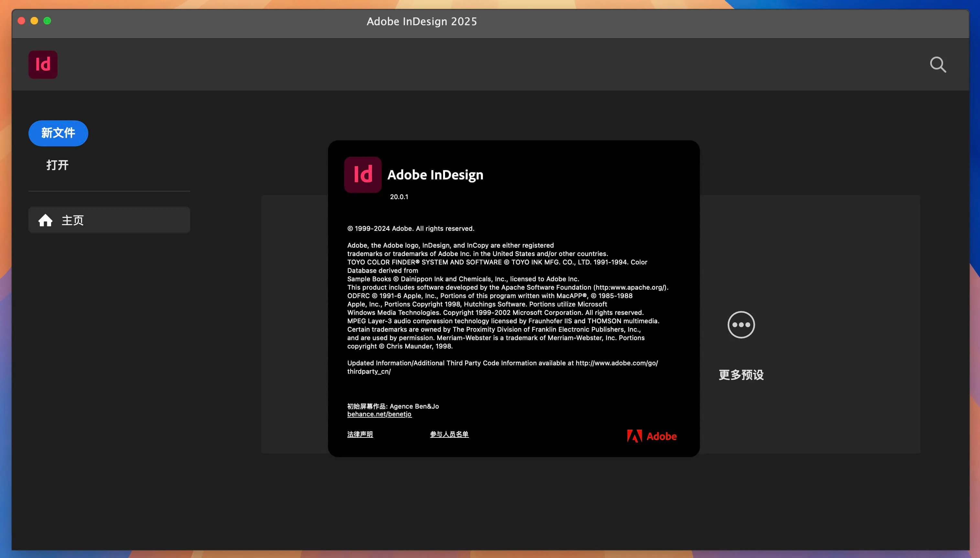
Task: Maximize window with the green button
Action: [x=47, y=21]
